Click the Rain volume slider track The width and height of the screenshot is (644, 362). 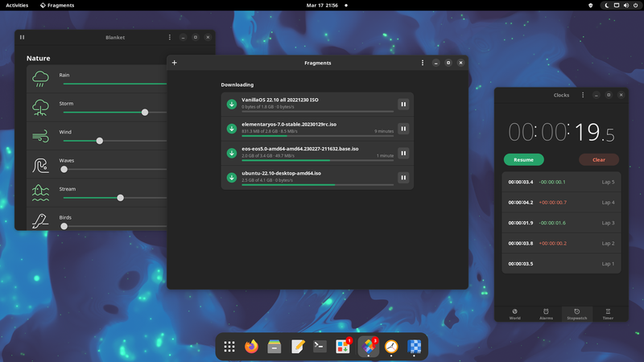pyautogui.click(x=115, y=84)
